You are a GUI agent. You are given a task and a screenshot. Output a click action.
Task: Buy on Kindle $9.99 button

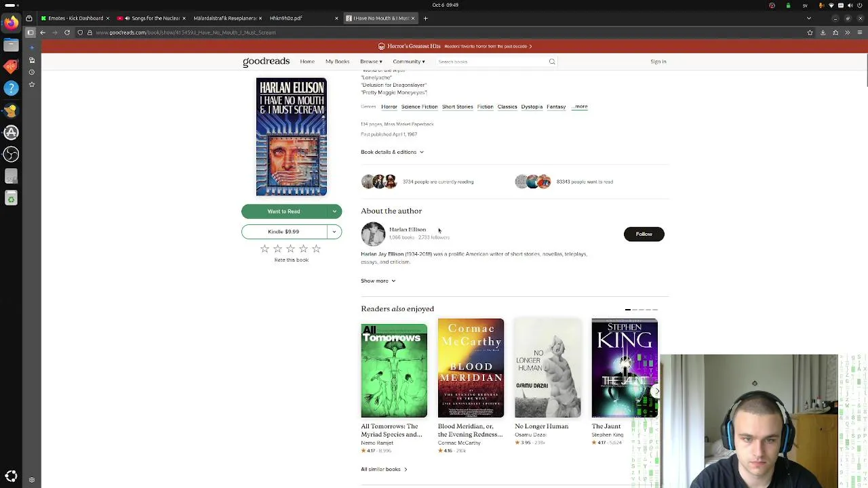pyautogui.click(x=283, y=232)
